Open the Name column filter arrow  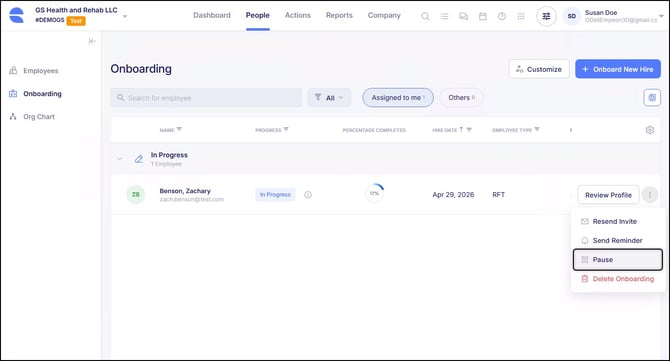pyautogui.click(x=179, y=129)
